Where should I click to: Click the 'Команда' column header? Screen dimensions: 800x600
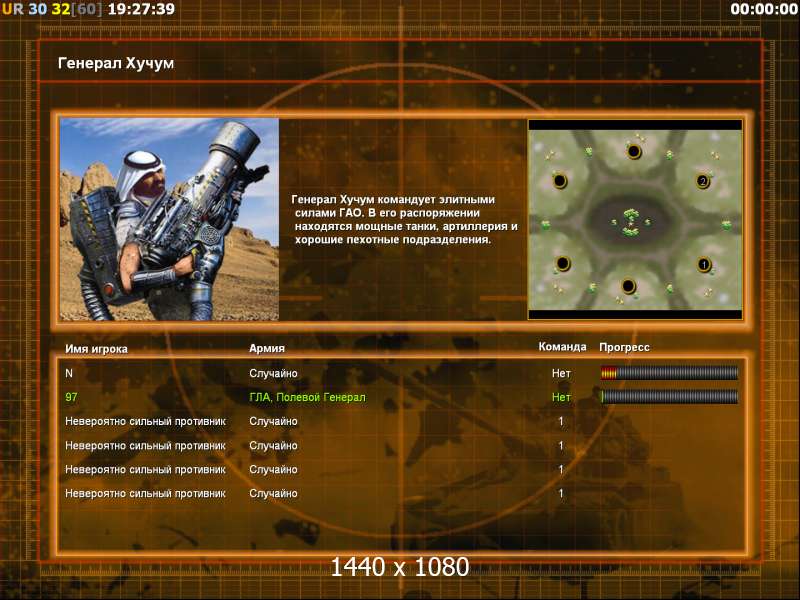point(562,347)
